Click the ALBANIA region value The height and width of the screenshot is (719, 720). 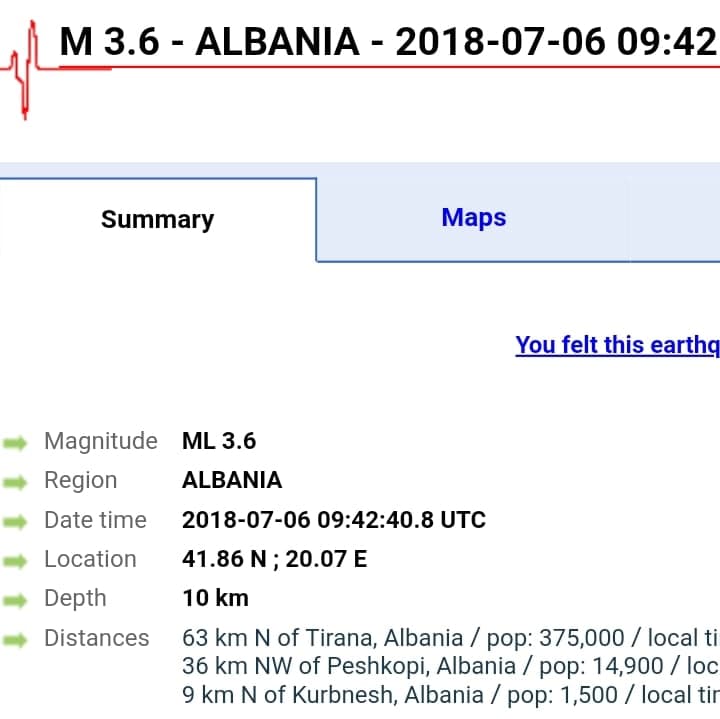232,480
